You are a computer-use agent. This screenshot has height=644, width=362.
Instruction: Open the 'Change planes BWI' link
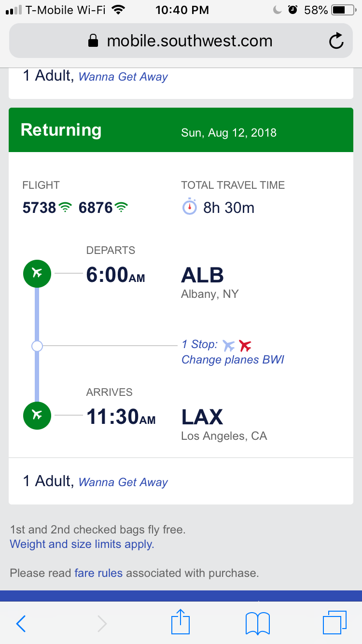coord(233,360)
